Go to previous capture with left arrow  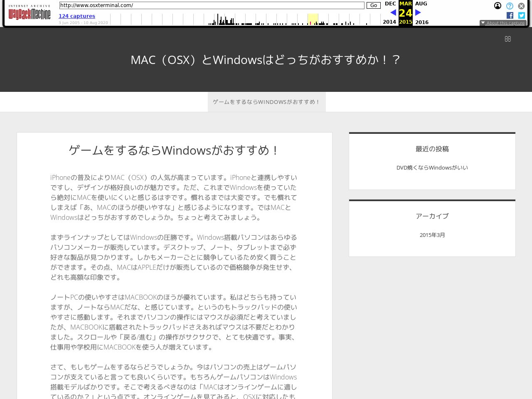click(393, 12)
